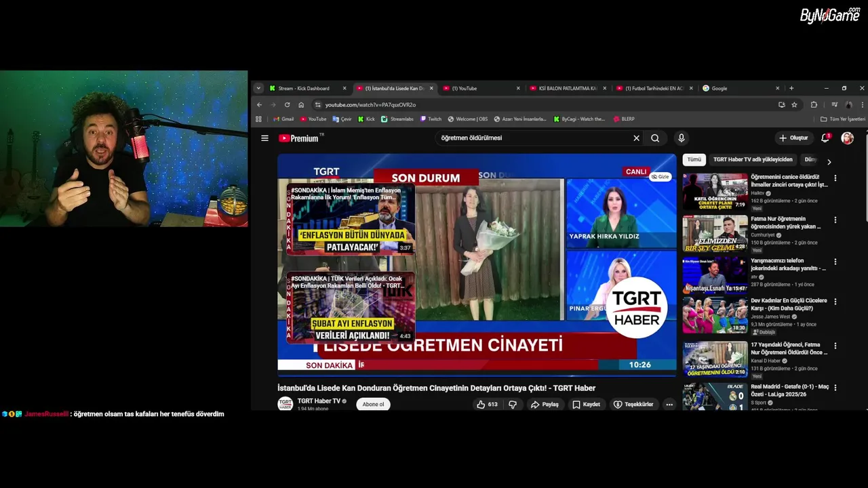Image resolution: width=868 pixels, height=488 pixels.
Task: Expand the tab search dropdown arrow
Action: click(258, 88)
